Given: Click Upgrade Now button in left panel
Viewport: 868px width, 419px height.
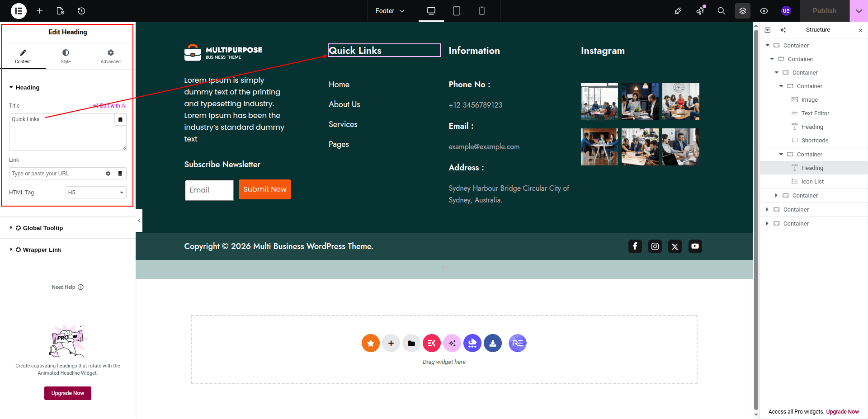Looking at the screenshot, I should (x=68, y=393).
